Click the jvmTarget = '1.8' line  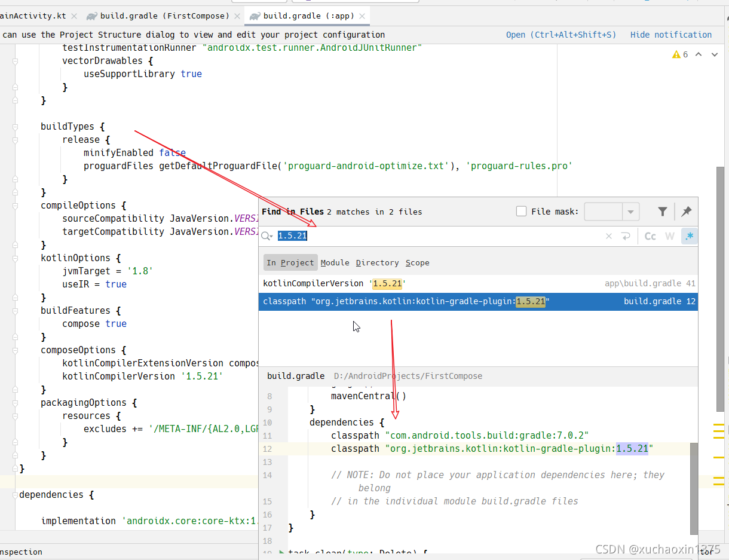tap(108, 271)
